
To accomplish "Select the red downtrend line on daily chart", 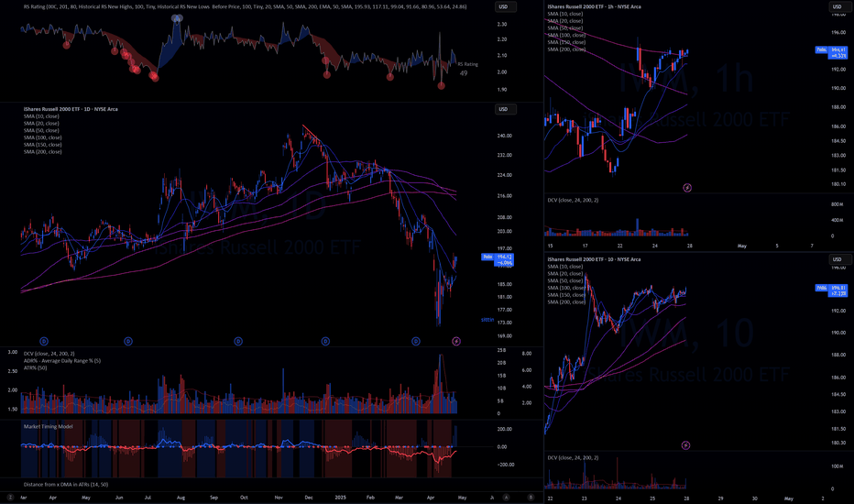I will click(313, 134).
